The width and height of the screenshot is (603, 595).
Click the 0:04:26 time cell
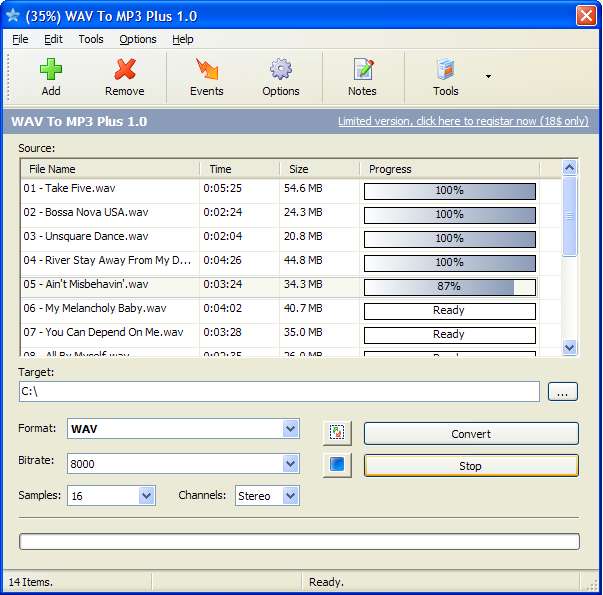(222, 260)
